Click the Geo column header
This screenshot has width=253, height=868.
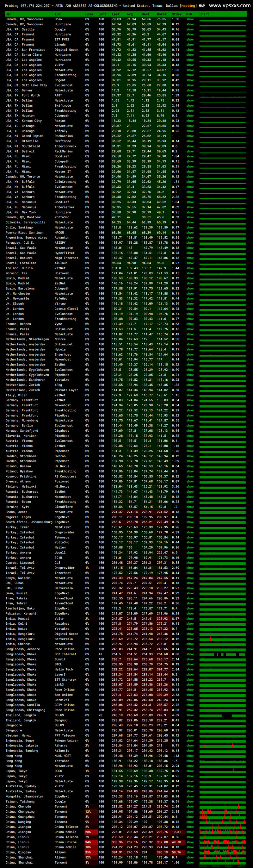(x=9, y=14)
